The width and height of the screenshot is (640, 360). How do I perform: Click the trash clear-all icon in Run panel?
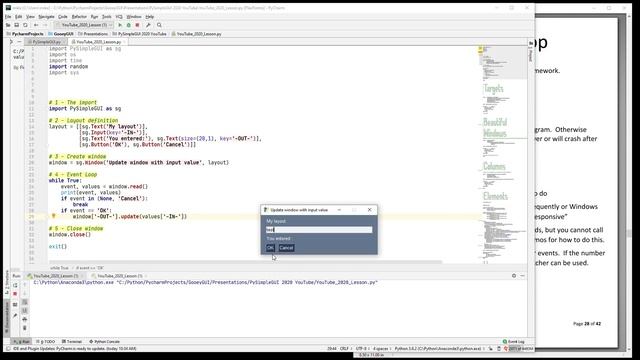24,328
